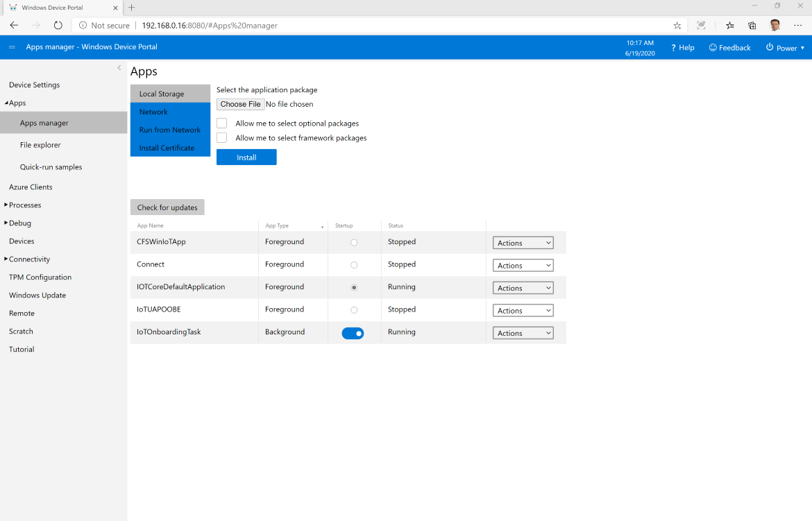Open File explorer in sidebar
The width and height of the screenshot is (812, 521).
tap(40, 145)
